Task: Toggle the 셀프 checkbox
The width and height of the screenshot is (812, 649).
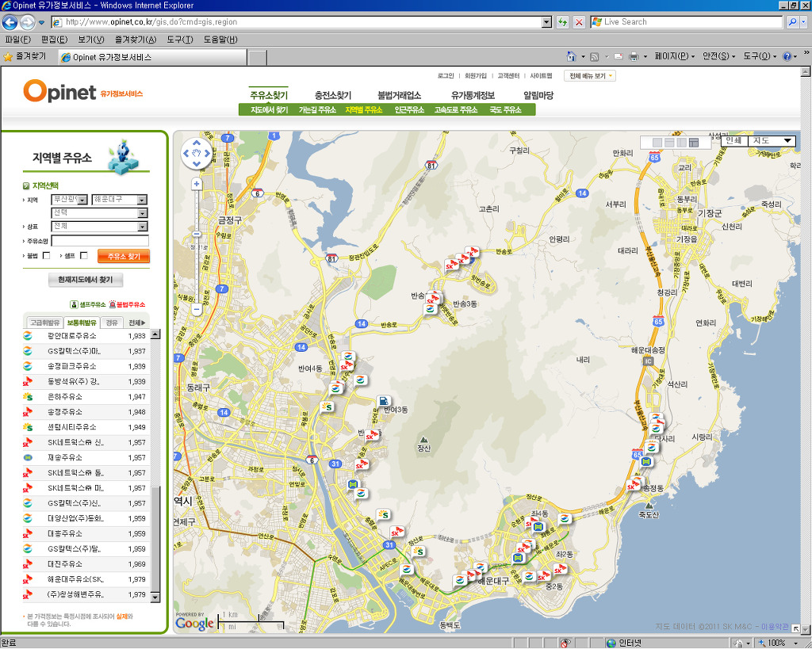Action: (84, 255)
